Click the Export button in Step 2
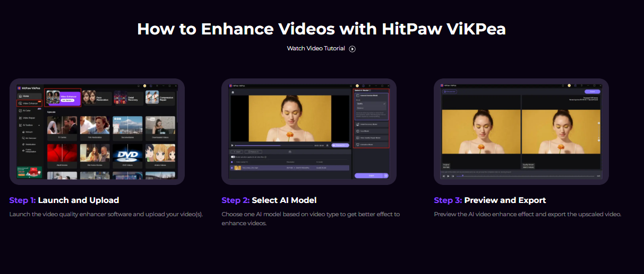The width and height of the screenshot is (644, 274). click(x=368, y=175)
